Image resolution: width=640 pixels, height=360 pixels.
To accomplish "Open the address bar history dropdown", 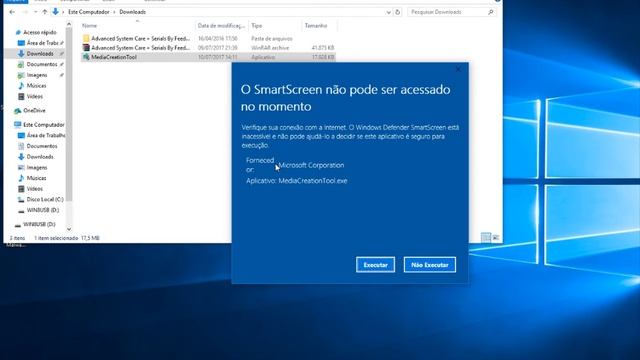I will coord(388,12).
